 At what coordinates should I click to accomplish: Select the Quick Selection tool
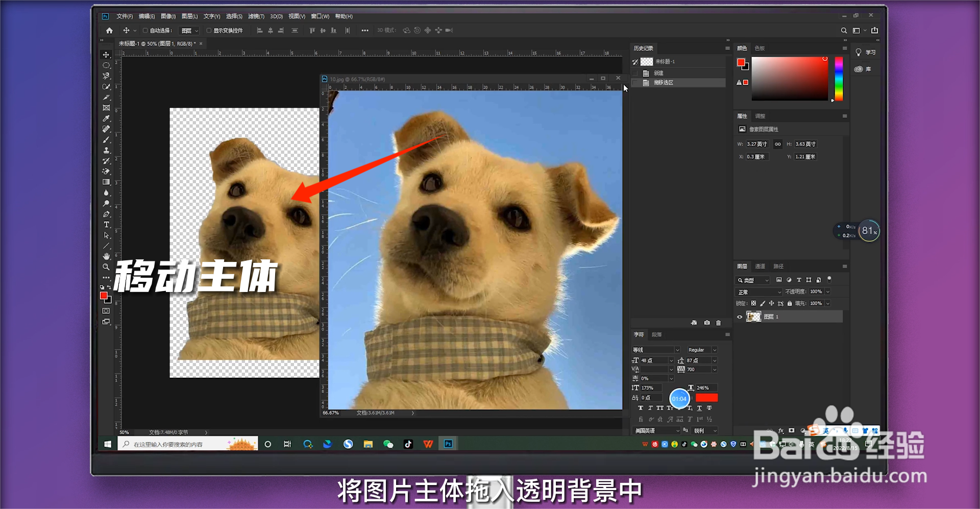coord(106,87)
